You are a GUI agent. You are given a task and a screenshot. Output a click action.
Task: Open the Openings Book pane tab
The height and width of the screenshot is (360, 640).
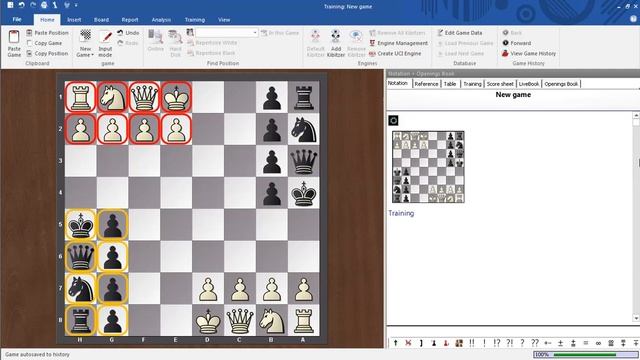561,84
